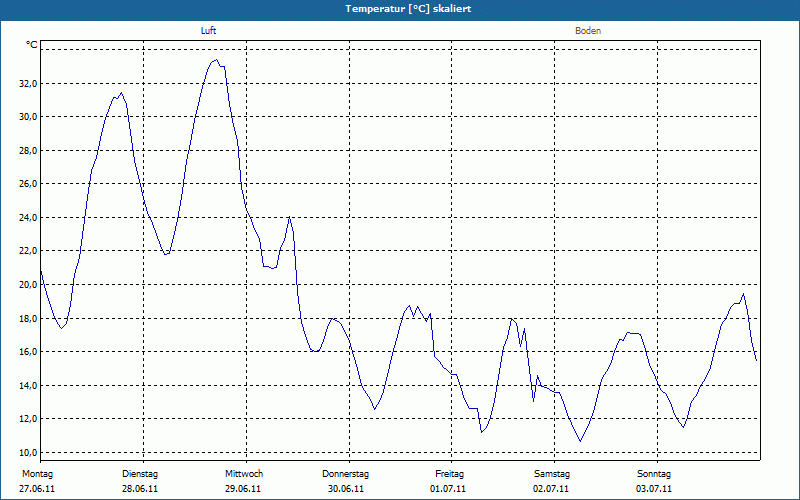Click the '30,0' y-axis value
800x500 pixels.
[x=28, y=117]
